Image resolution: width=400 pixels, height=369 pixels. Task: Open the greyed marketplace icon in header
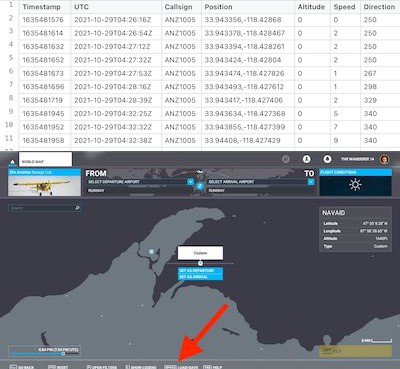point(286,159)
